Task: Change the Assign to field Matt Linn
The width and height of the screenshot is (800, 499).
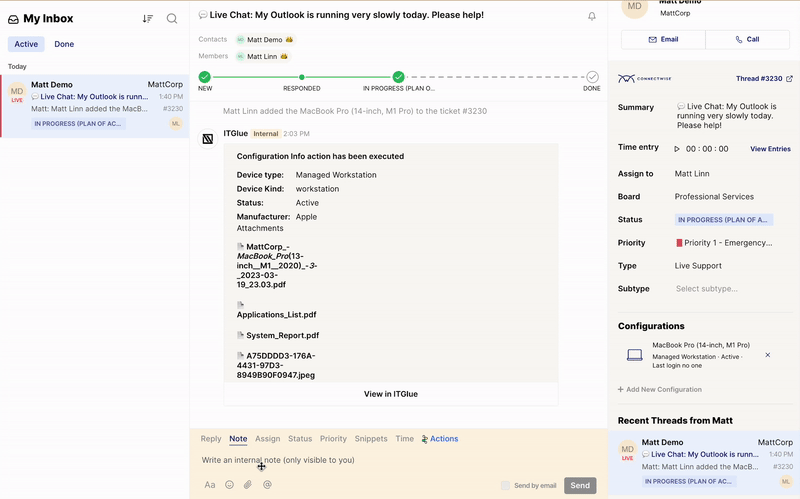Action: [x=692, y=173]
